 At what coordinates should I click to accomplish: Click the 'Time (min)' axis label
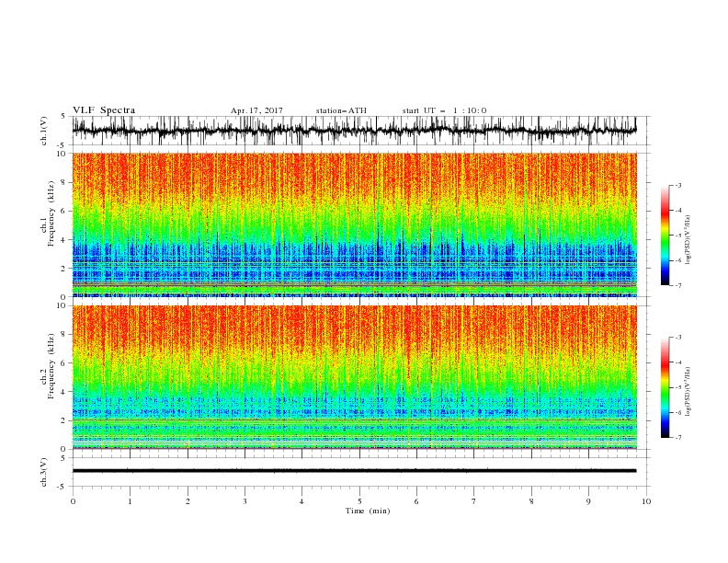point(368,511)
